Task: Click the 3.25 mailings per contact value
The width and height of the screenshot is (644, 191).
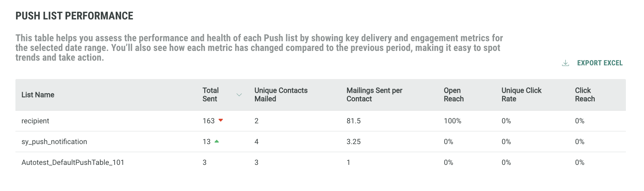Action: (354, 142)
